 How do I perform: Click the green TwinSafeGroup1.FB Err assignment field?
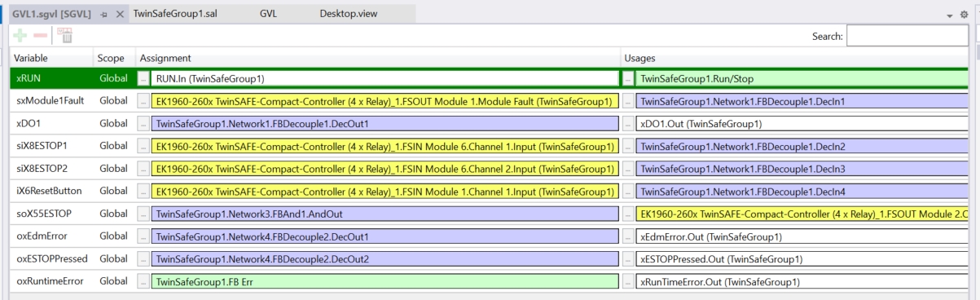tap(385, 282)
